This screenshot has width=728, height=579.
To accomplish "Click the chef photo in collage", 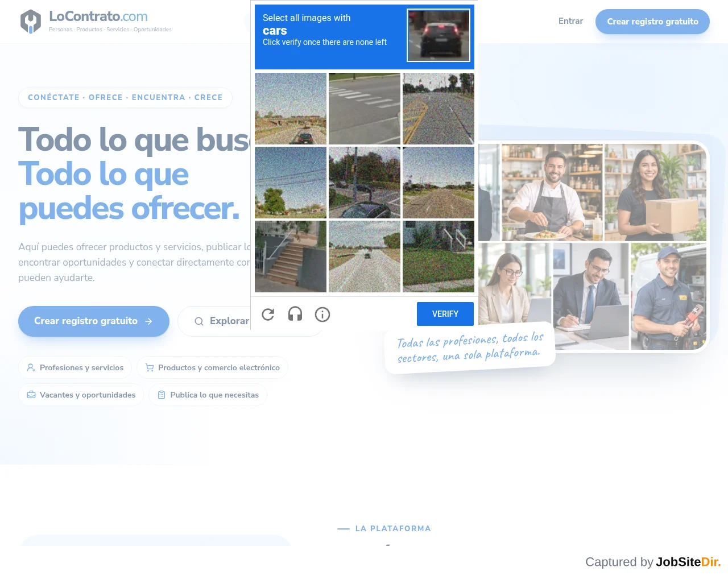I will tap(552, 192).
